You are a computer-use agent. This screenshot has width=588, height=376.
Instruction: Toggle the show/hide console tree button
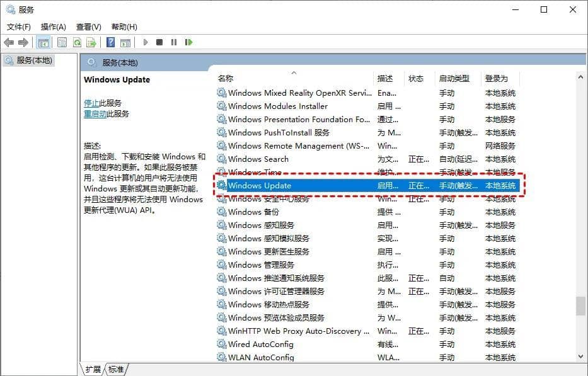tap(43, 42)
